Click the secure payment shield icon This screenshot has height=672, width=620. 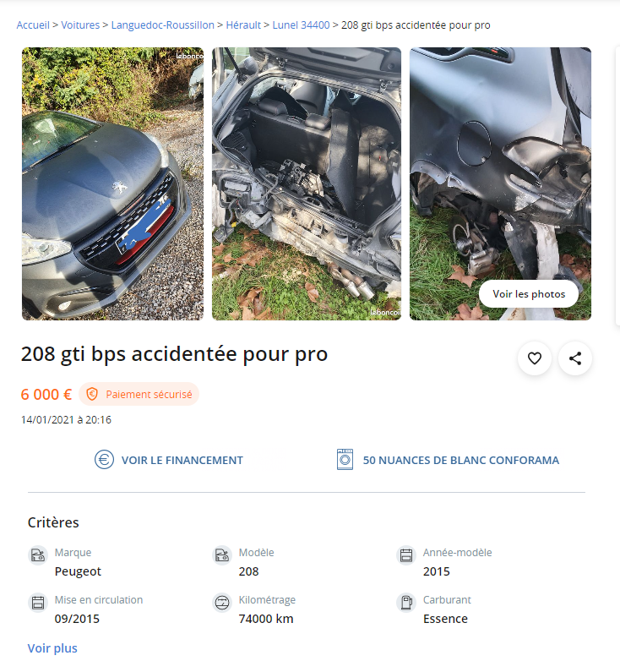92,394
